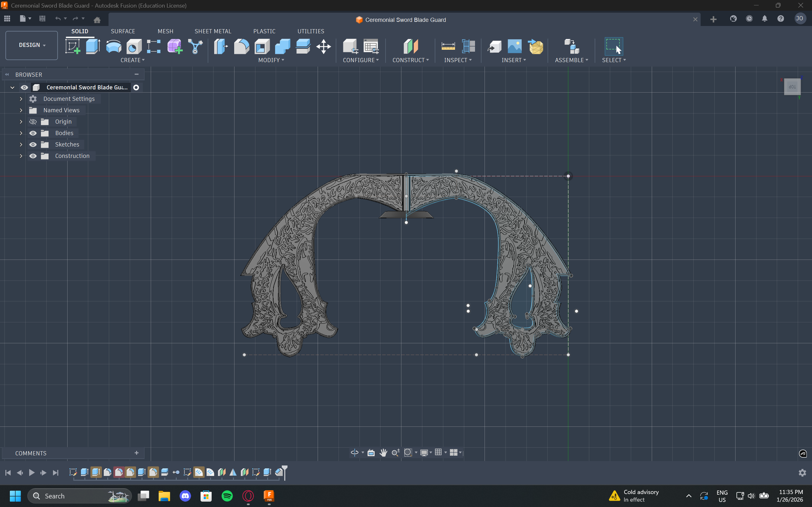Add a comment with plus button

click(136, 453)
